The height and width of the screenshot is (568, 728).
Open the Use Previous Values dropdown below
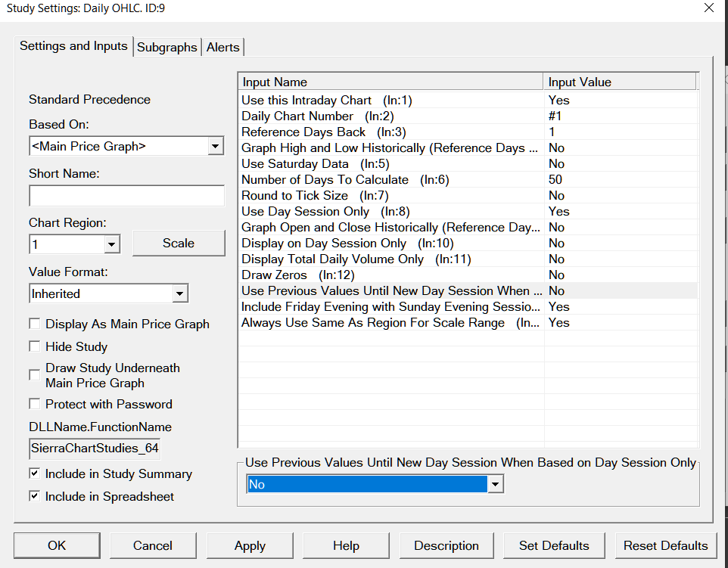[x=496, y=484]
